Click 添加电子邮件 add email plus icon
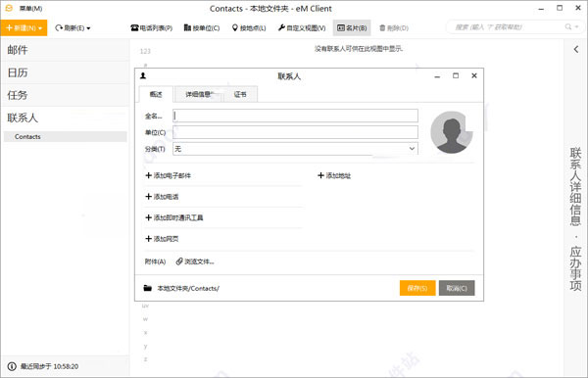The image size is (588, 378). click(149, 175)
